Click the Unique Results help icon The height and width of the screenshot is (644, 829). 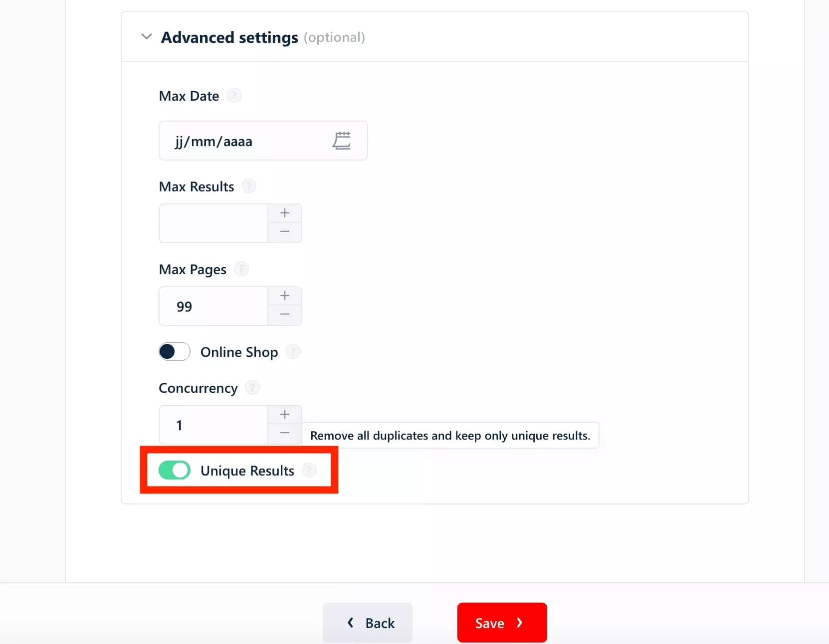point(309,470)
